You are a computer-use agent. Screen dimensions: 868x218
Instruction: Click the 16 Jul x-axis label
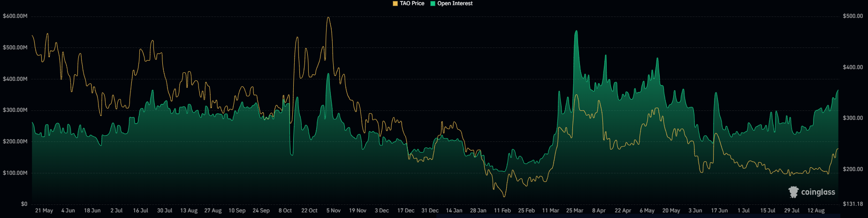(x=140, y=210)
